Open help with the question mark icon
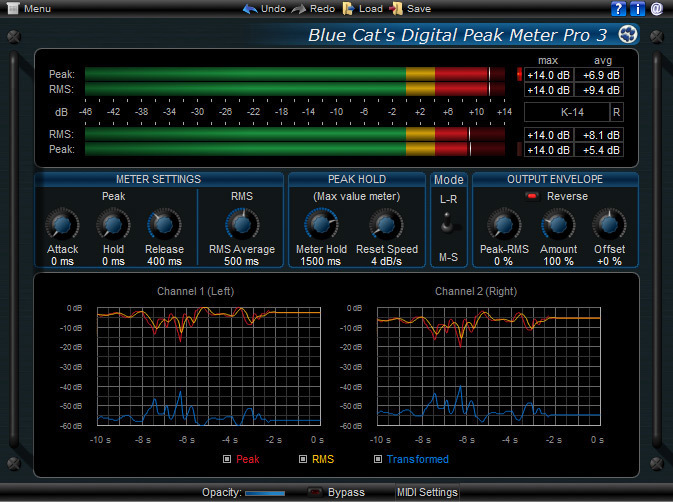 coord(618,9)
